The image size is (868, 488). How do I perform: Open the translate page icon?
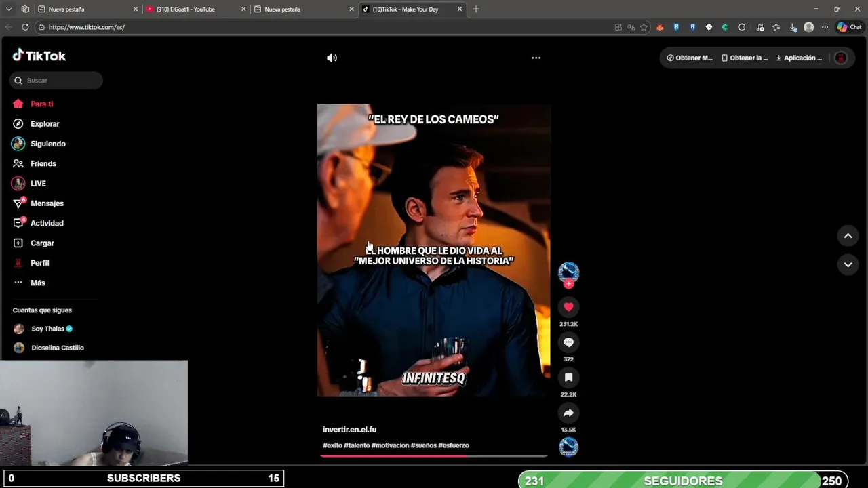point(631,27)
